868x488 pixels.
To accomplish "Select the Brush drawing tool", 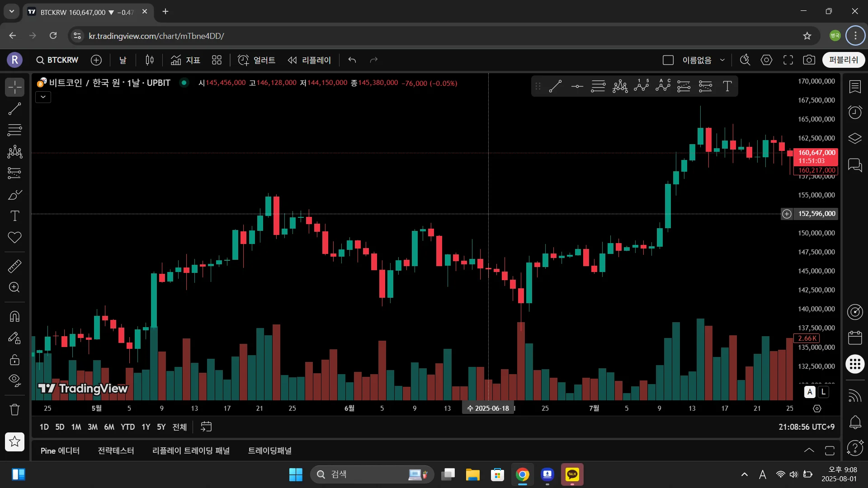I will (14, 195).
